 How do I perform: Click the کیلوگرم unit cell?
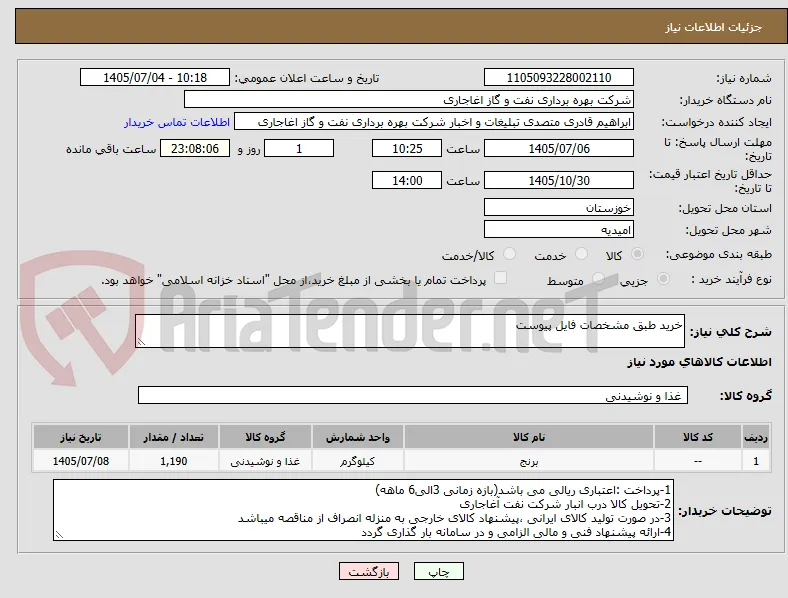pyautogui.click(x=357, y=461)
